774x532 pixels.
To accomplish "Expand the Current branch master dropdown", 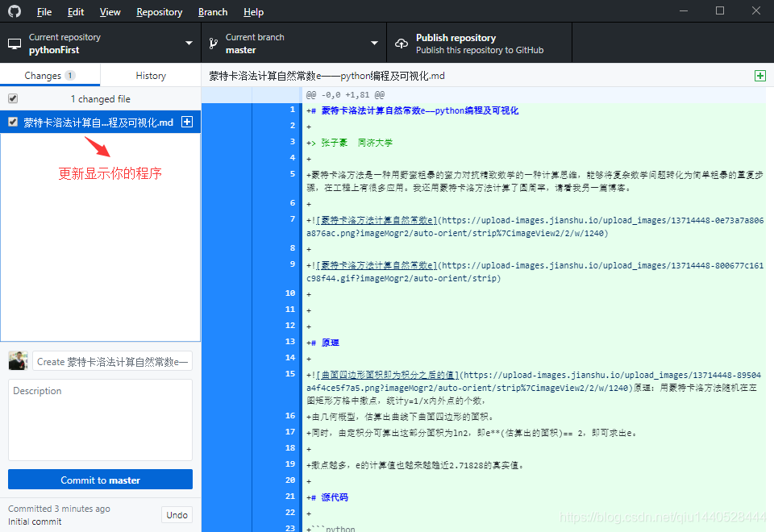I will coord(293,43).
